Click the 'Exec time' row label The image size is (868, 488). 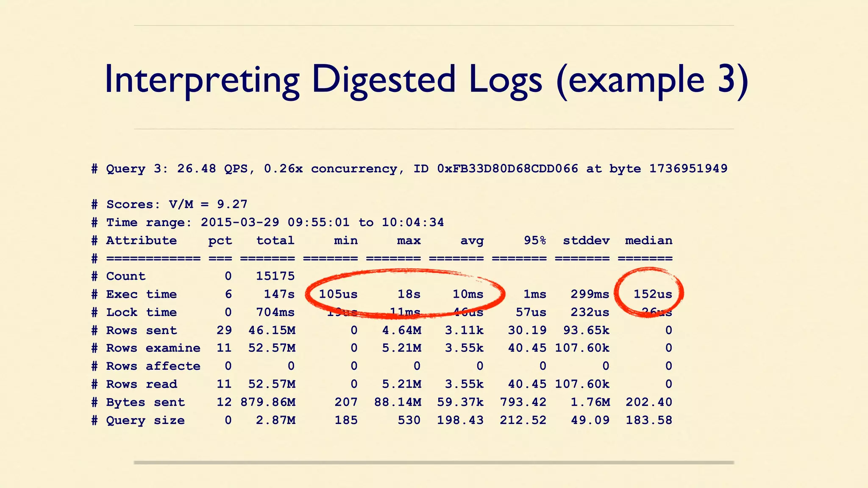[x=141, y=294]
